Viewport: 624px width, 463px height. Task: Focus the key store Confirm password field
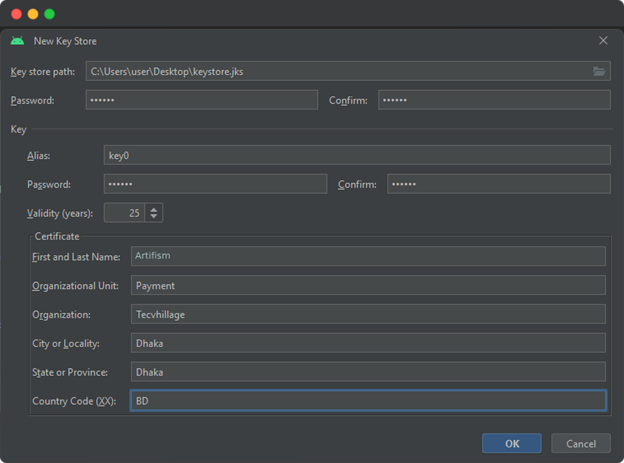[493, 100]
